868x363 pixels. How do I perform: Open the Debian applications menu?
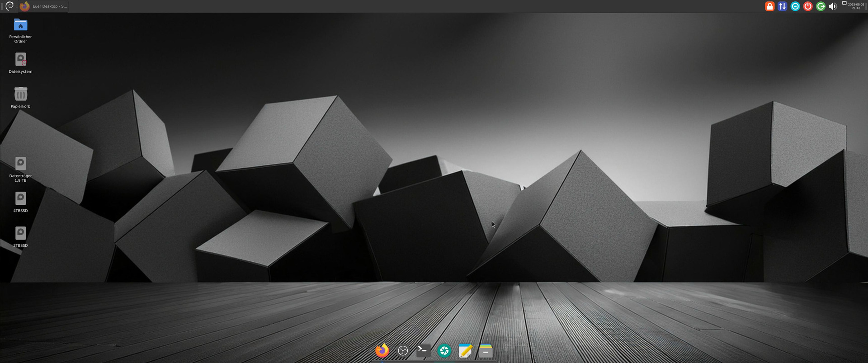9,6
